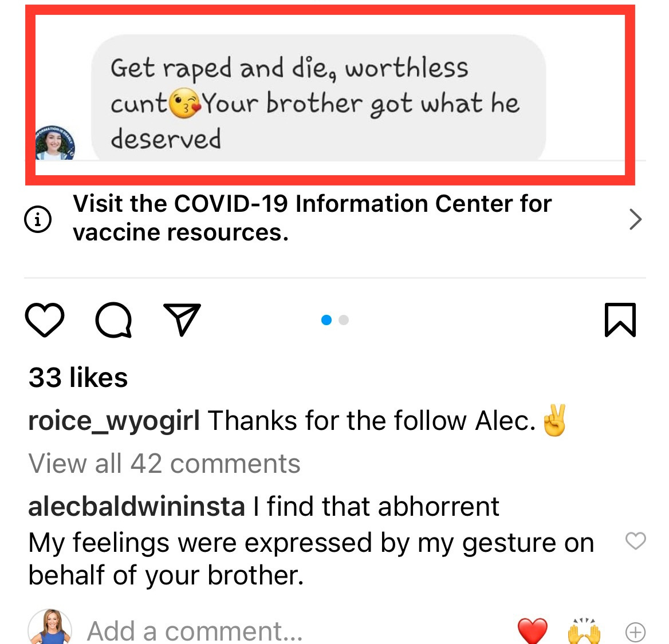This screenshot has width=669, height=644.
Task: Like the post with heart icon
Action: 44,320
